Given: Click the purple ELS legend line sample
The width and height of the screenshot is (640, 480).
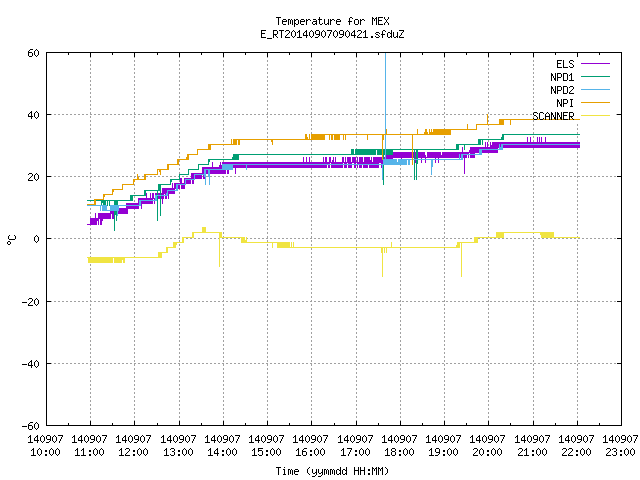Looking at the screenshot, I should [595, 64].
